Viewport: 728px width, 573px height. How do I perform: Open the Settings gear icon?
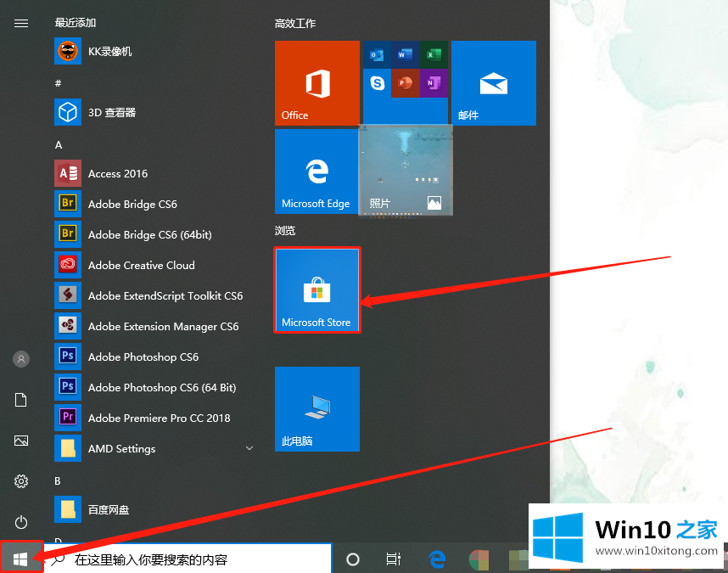tap(21, 481)
